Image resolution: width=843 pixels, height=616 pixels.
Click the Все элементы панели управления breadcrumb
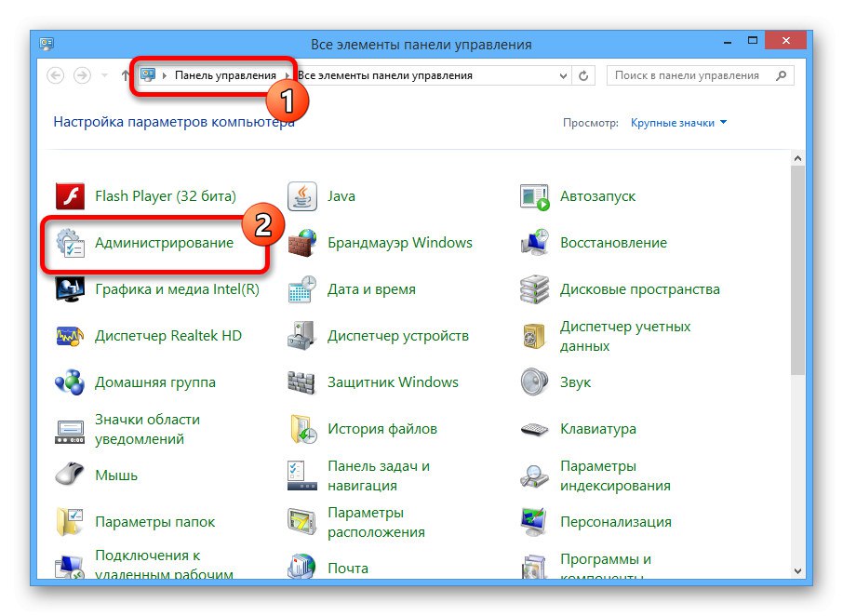pyautogui.click(x=385, y=75)
